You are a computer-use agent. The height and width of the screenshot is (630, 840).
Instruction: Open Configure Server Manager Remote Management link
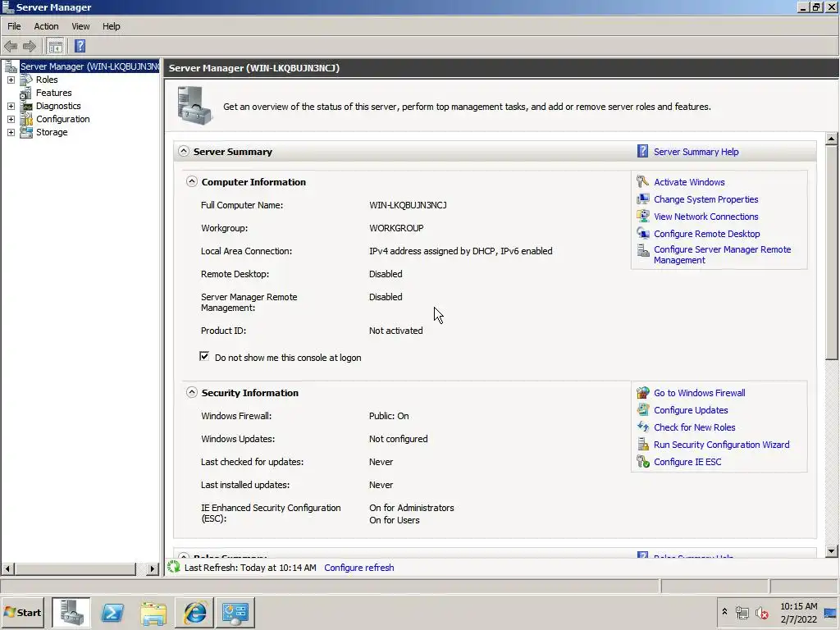point(722,254)
